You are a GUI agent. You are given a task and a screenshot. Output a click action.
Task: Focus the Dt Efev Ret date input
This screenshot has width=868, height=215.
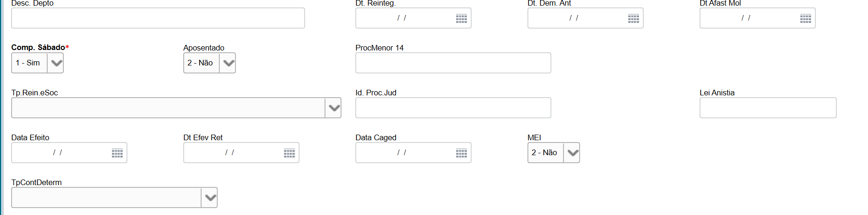tap(230, 153)
